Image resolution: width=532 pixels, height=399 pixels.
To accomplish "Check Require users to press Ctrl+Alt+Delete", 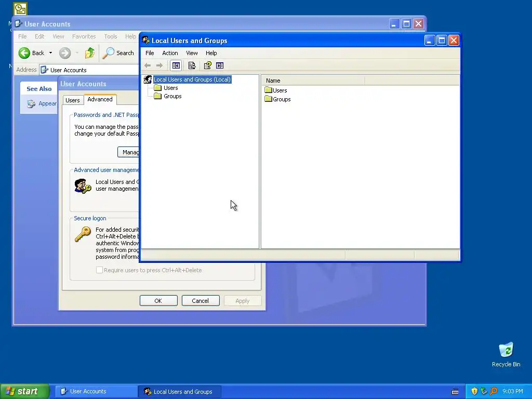I will coord(99,270).
